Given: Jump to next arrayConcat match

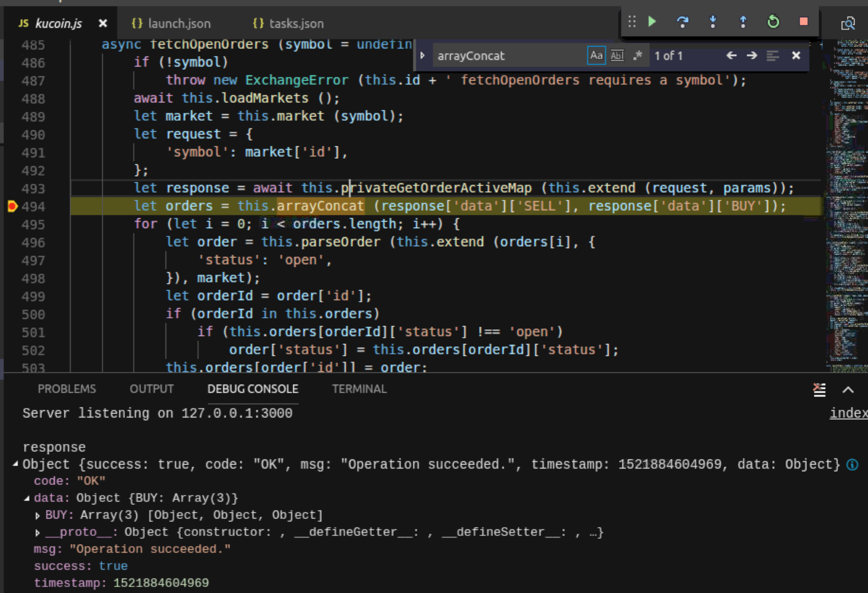Looking at the screenshot, I should pos(751,55).
